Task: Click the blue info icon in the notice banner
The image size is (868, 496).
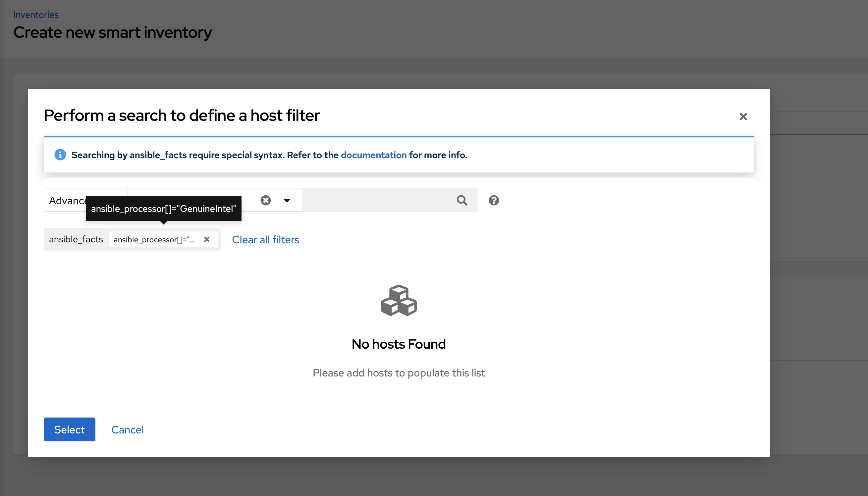Action: click(60, 155)
